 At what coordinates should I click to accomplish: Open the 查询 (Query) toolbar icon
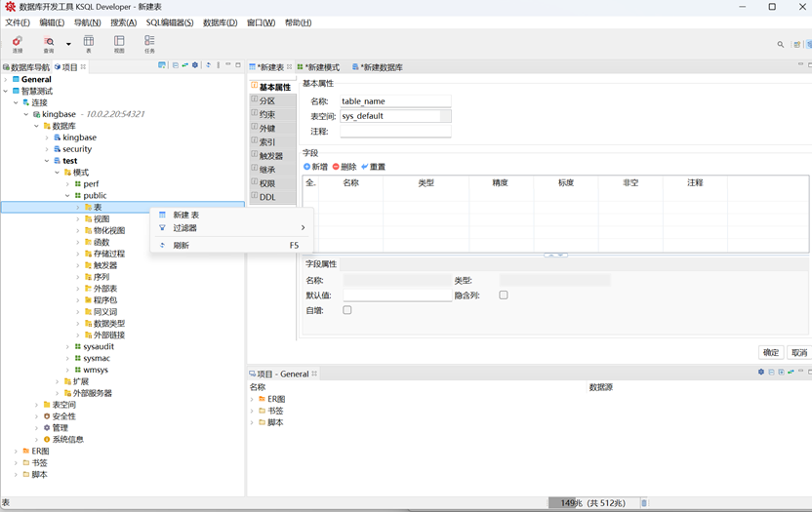[x=49, y=43]
